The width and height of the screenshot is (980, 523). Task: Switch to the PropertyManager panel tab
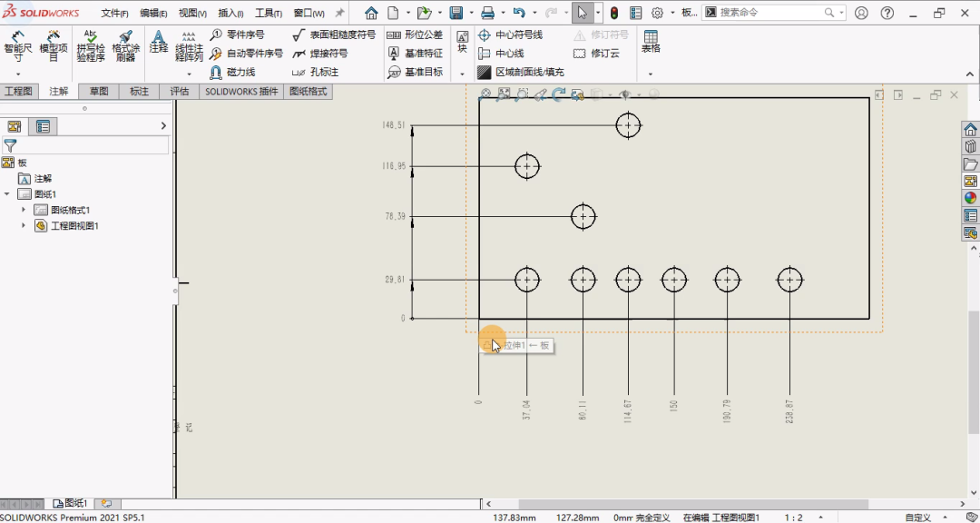pyautogui.click(x=43, y=126)
